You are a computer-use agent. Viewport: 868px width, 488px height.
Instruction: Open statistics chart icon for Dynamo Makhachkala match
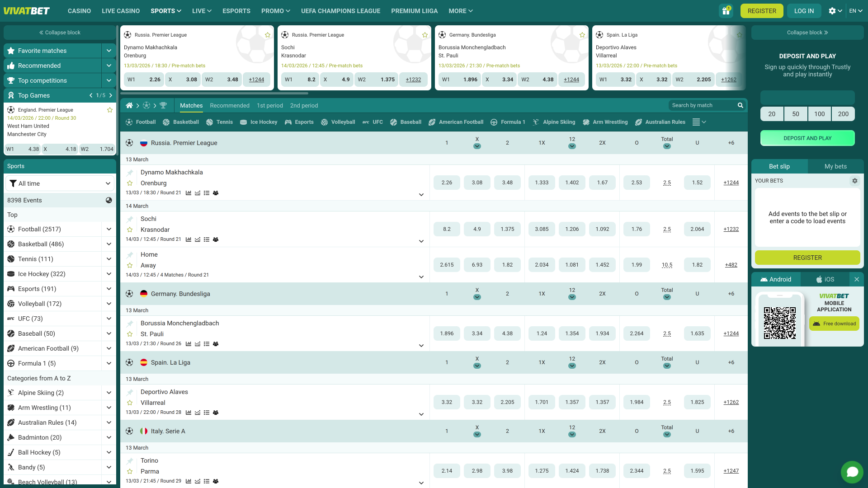pyautogui.click(x=189, y=193)
